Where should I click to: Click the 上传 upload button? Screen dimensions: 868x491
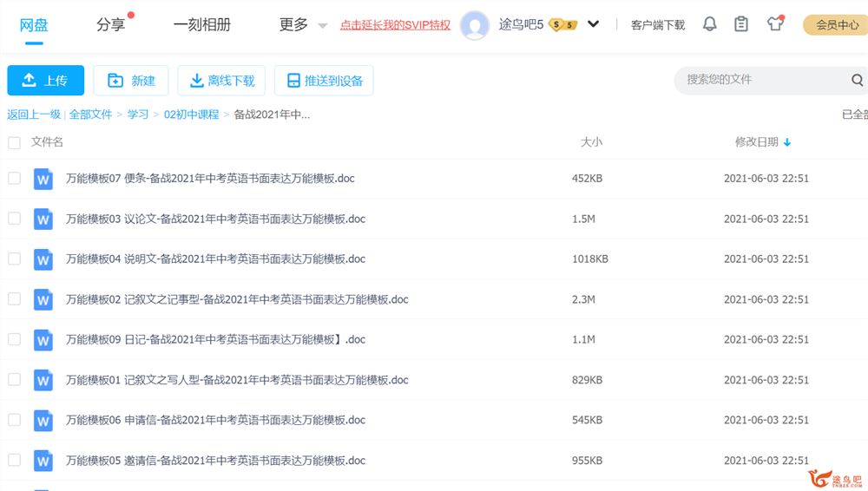(x=46, y=81)
